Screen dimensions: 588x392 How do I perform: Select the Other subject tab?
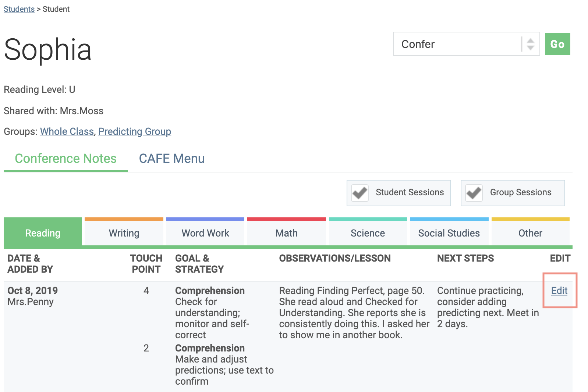[530, 233]
